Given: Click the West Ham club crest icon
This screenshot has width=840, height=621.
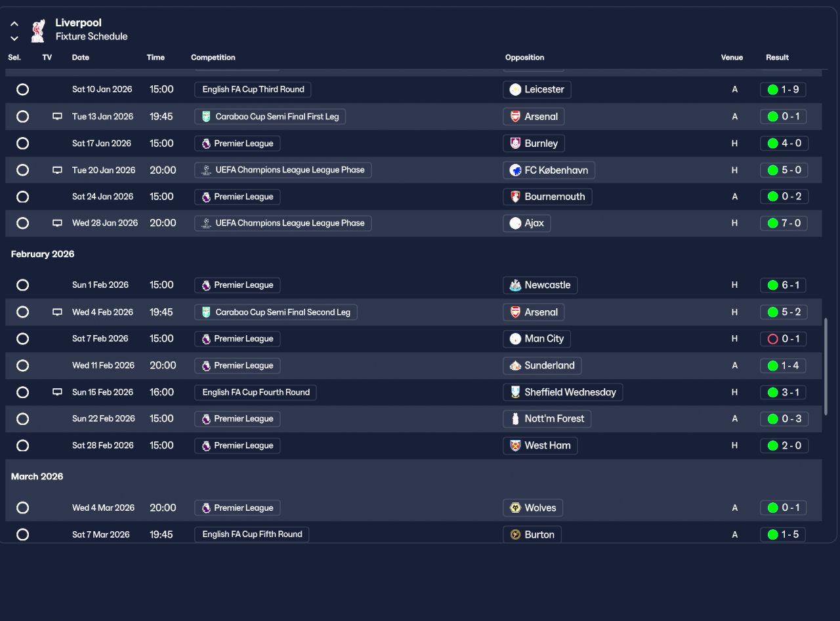Looking at the screenshot, I should coord(516,446).
